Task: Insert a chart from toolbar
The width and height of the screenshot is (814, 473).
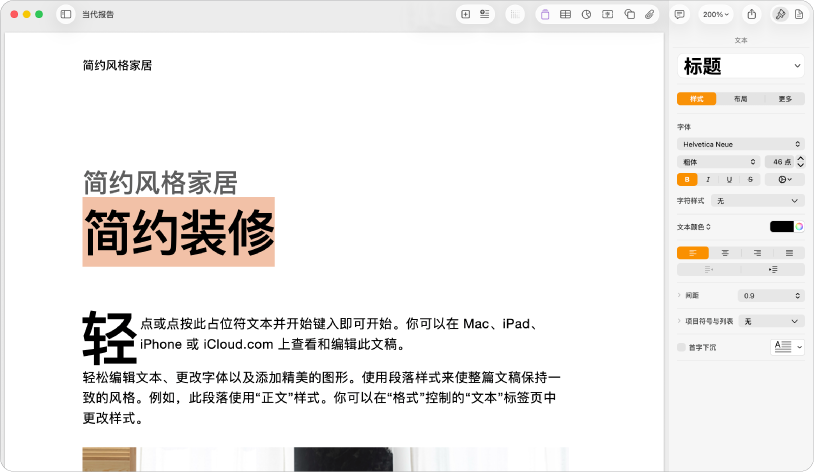Action: [x=586, y=15]
